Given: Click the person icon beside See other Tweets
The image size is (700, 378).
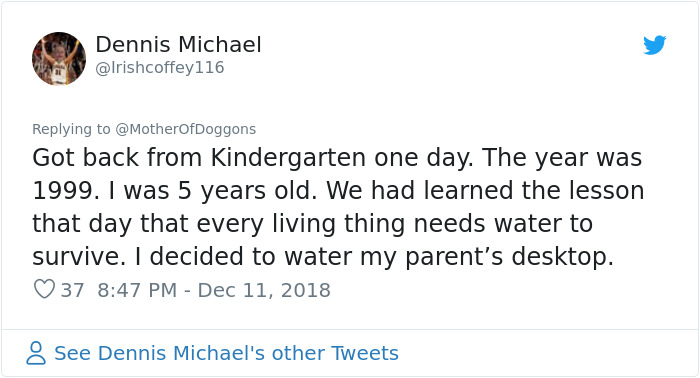Looking at the screenshot, I should coord(36,353).
